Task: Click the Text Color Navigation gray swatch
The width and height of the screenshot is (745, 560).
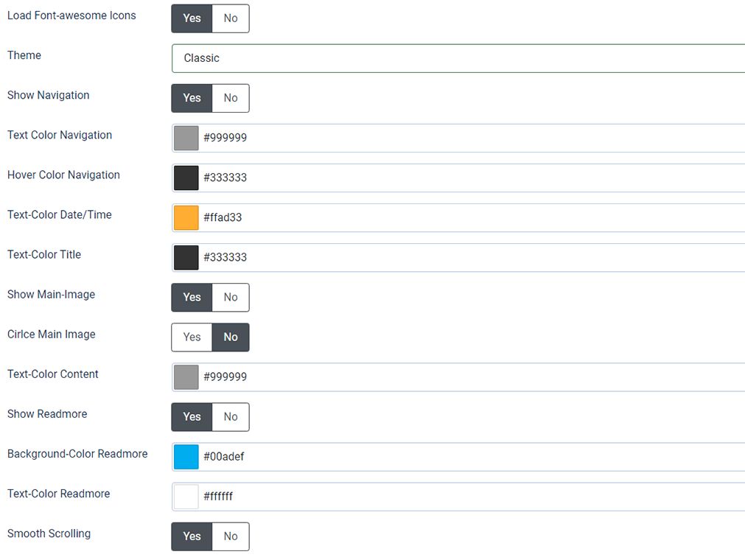Action: 186,139
